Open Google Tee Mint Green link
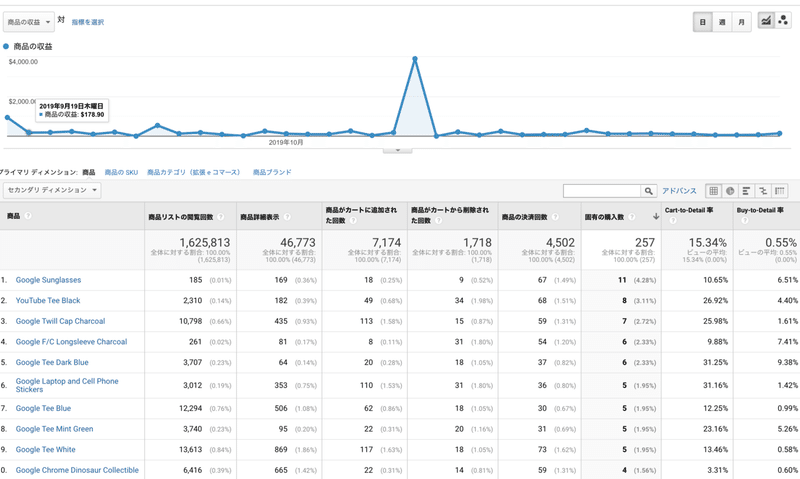 [55, 429]
